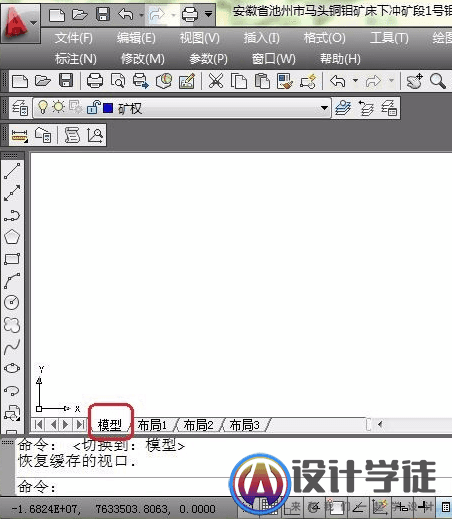Select the Revision Cloud tool

[x=12, y=325]
